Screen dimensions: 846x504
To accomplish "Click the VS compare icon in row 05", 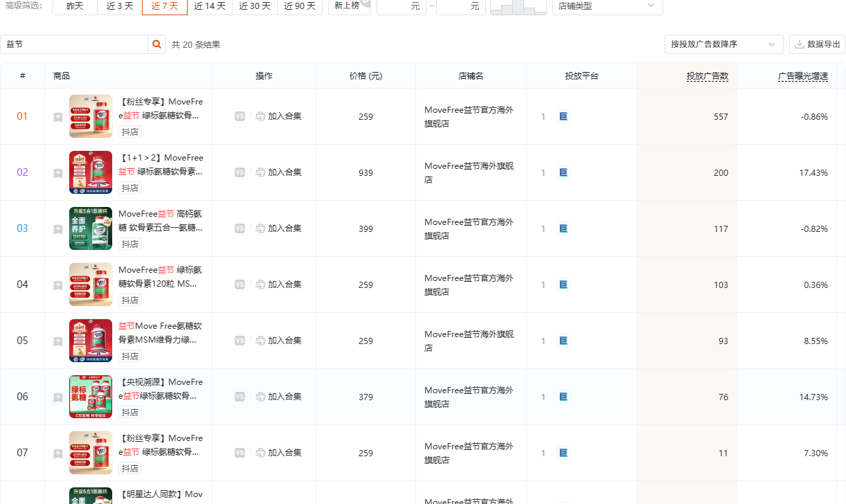I will point(240,341).
